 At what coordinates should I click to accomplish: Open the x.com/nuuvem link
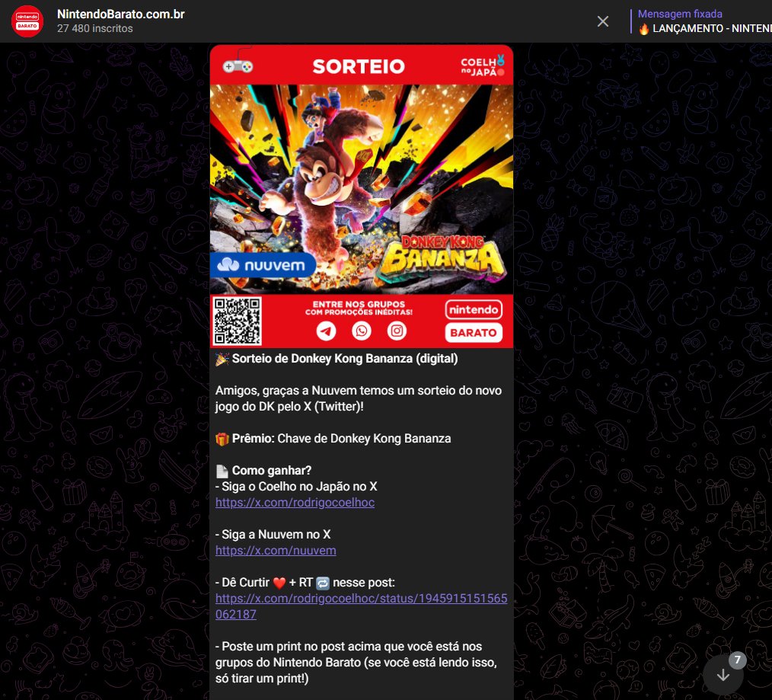tap(276, 550)
